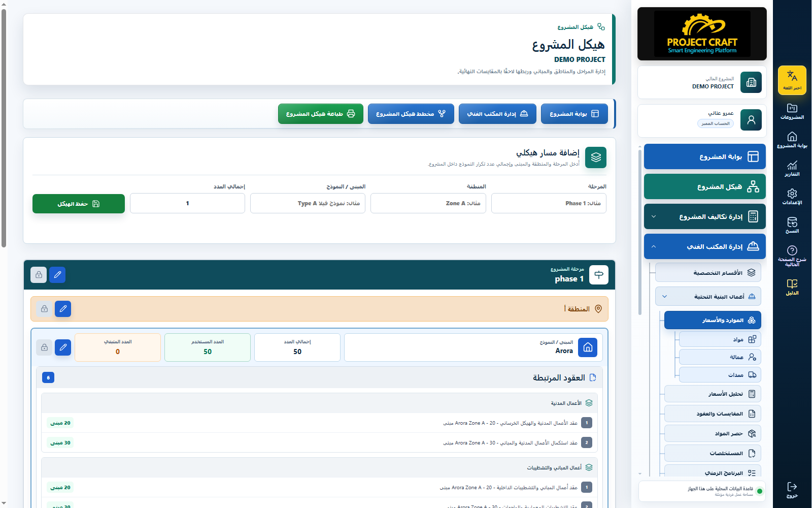Click contract row عقد استكمال الأعمال المدنية والمباني
Viewport: 812px width, 508px height.
[319, 442]
